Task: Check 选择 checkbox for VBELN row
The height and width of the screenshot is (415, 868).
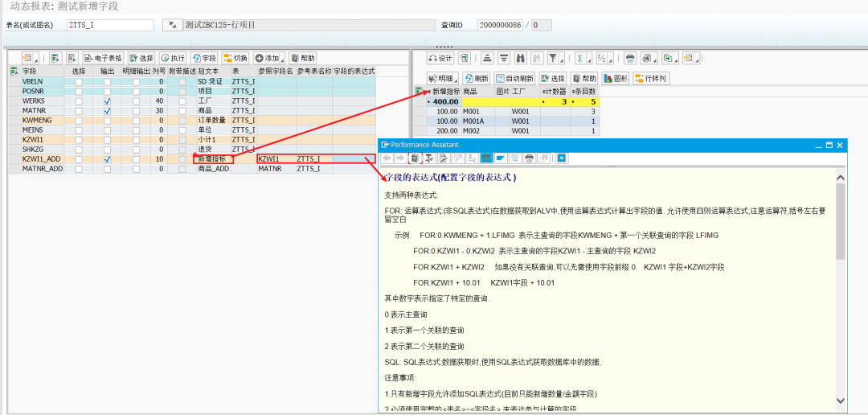Action: (79, 82)
